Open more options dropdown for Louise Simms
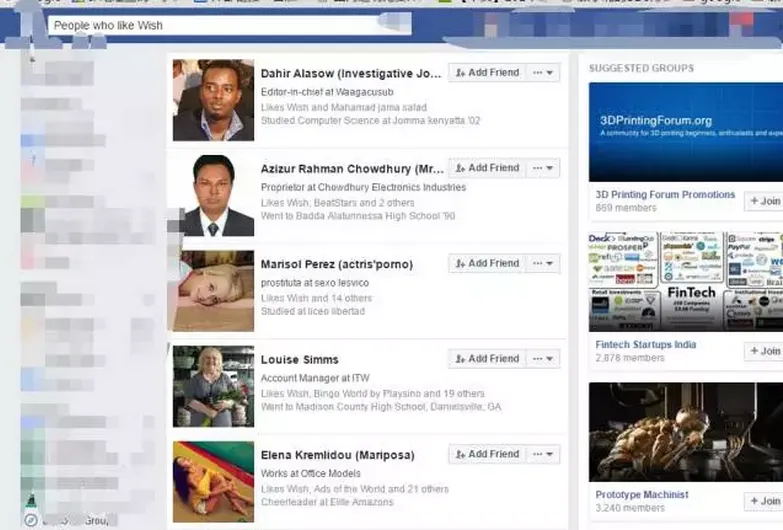This screenshot has height=530, width=783. pos(543,359)
